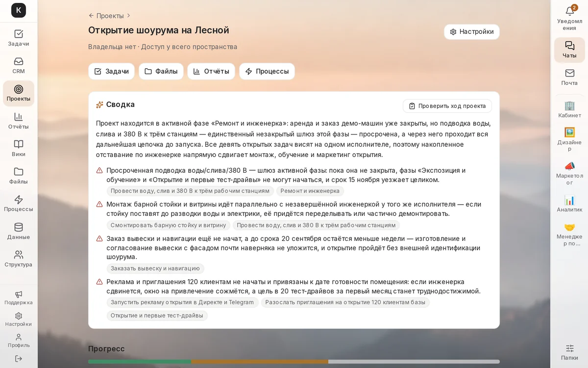This screenshot has width=588, height=368.
Task: Open Настройки in the left sidebar bottom
Action: 19,319
